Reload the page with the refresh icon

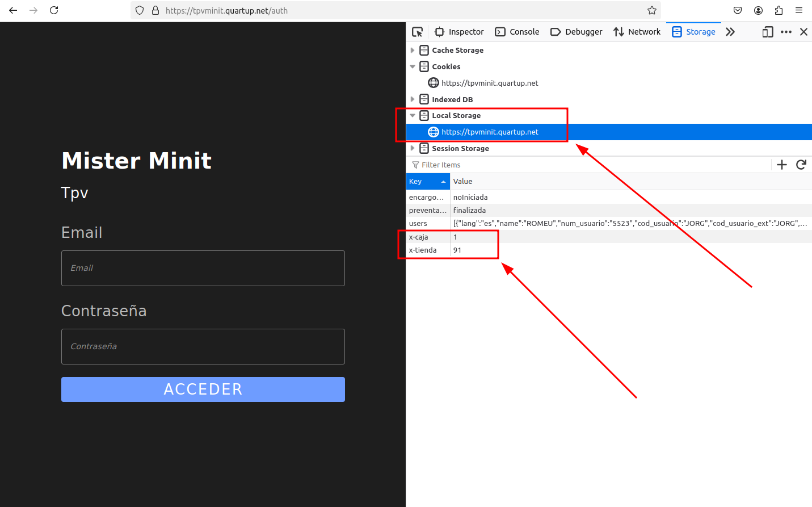coord(54,10)
